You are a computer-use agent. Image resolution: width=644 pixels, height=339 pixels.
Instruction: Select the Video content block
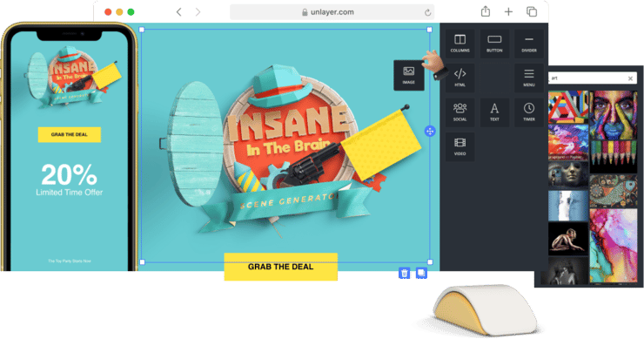click(460, 147)
